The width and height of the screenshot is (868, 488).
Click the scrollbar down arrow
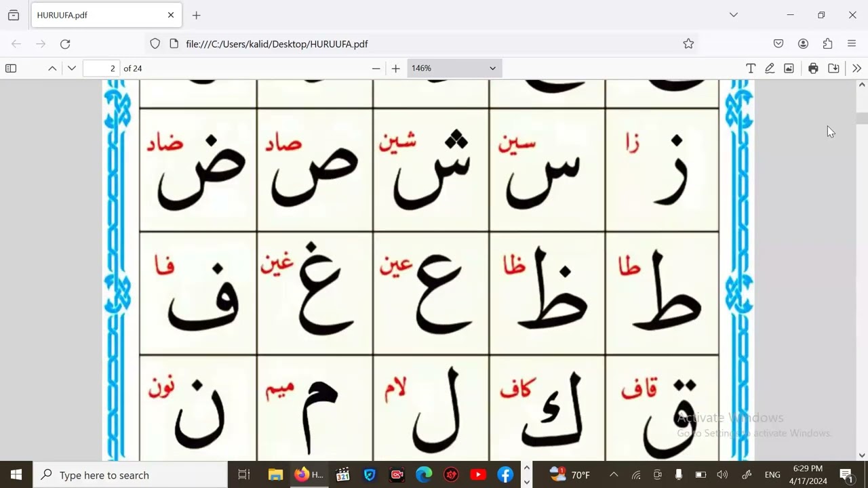tap(862, 455)
